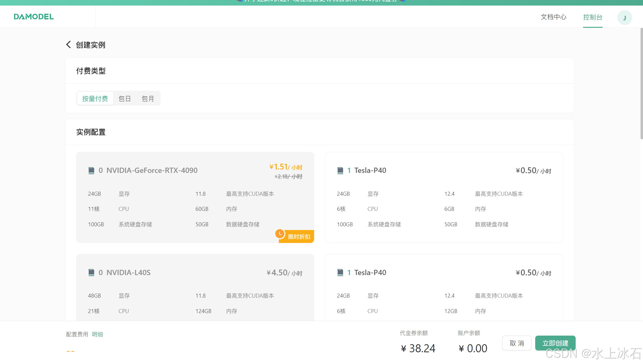
Task: Click the ¥4.50/小时 price
Action: pos(284,273)
